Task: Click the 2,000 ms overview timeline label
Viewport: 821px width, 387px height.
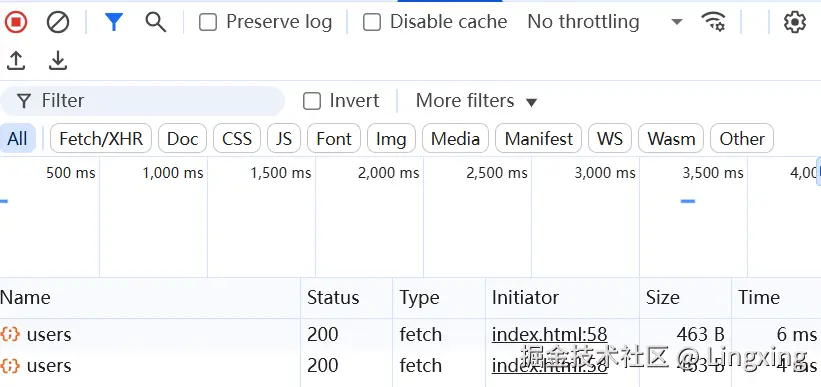Action: click(389, 173)
